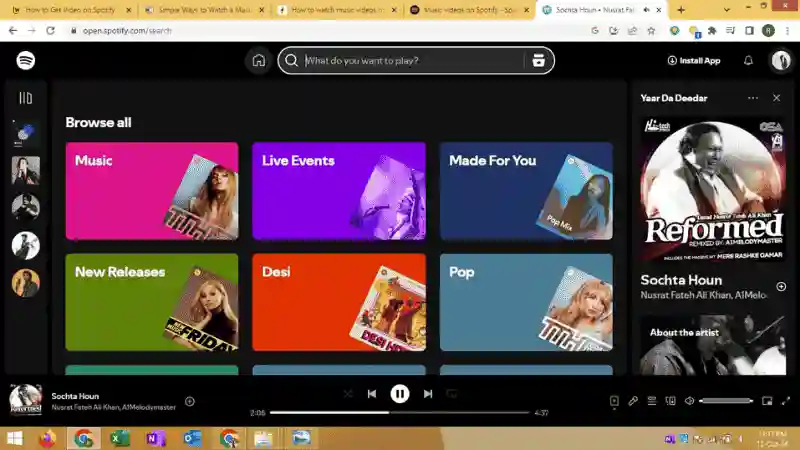Open the user profile avatar menu

point(781,60)
